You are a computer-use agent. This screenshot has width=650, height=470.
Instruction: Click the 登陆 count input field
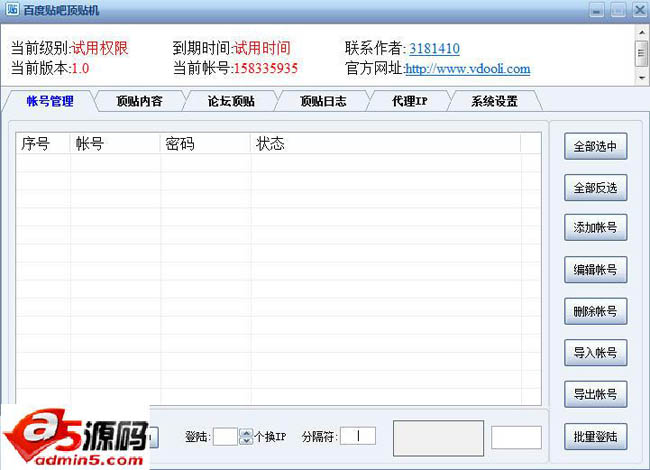(226, 436)
